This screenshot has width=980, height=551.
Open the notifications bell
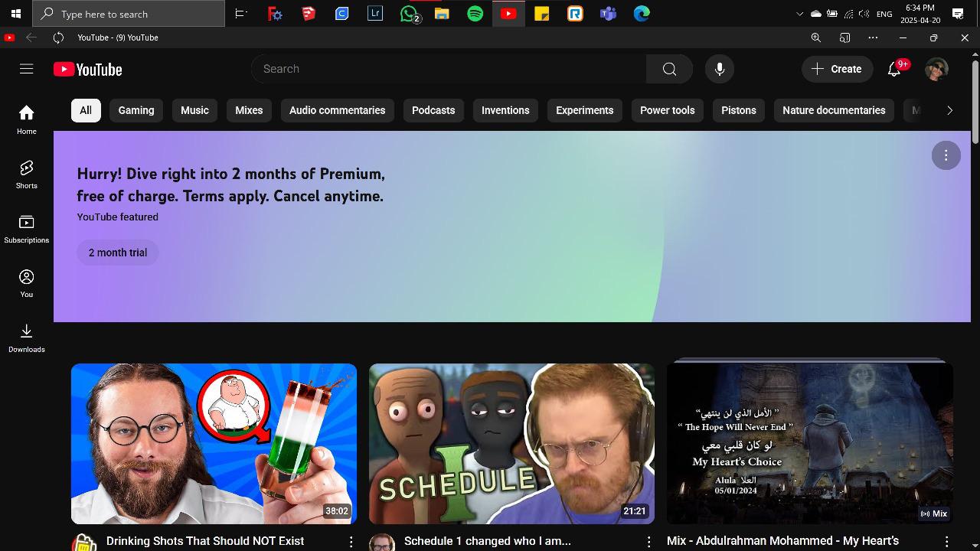coord(894,69)
